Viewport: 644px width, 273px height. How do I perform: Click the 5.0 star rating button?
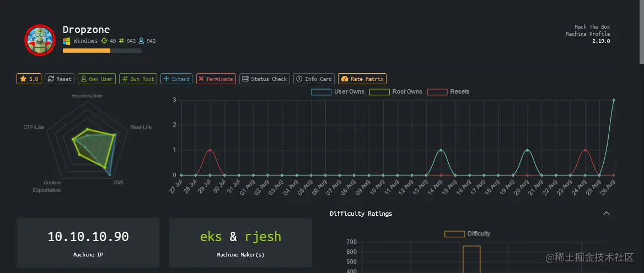click(x=29, y=79)
